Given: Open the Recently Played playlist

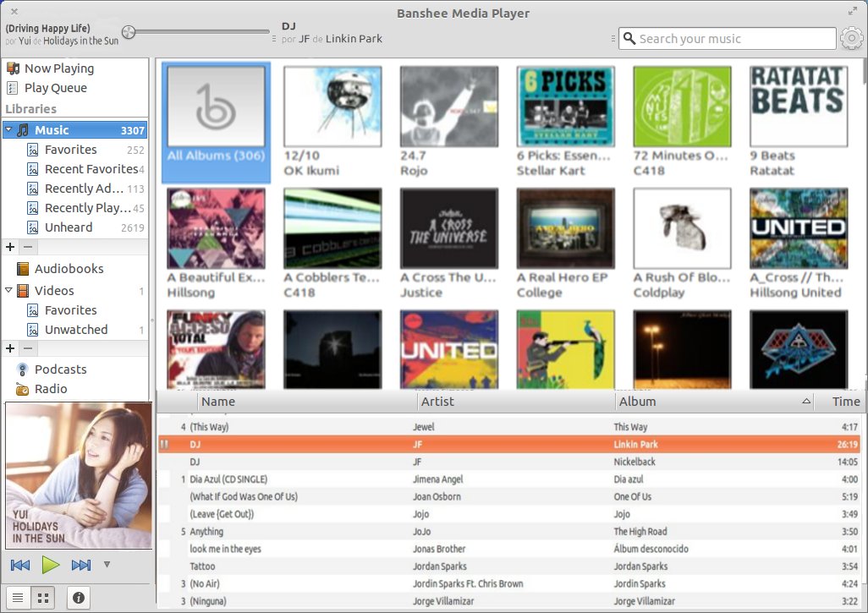Looking at the screenshot, I should tap(87, 207).
